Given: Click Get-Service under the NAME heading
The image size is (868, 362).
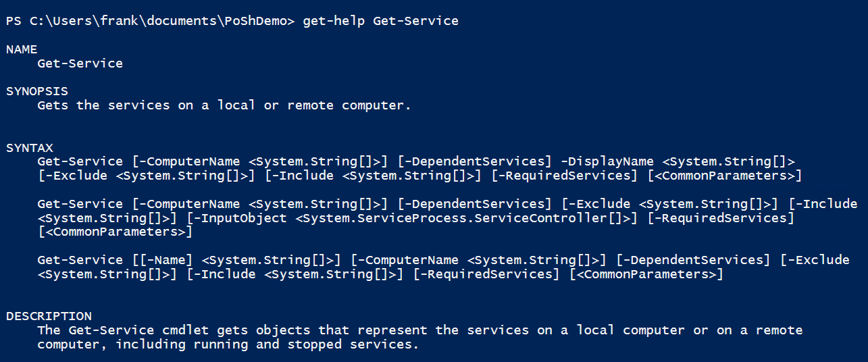Looking at the screenshot, I should [x=80, y=63].
